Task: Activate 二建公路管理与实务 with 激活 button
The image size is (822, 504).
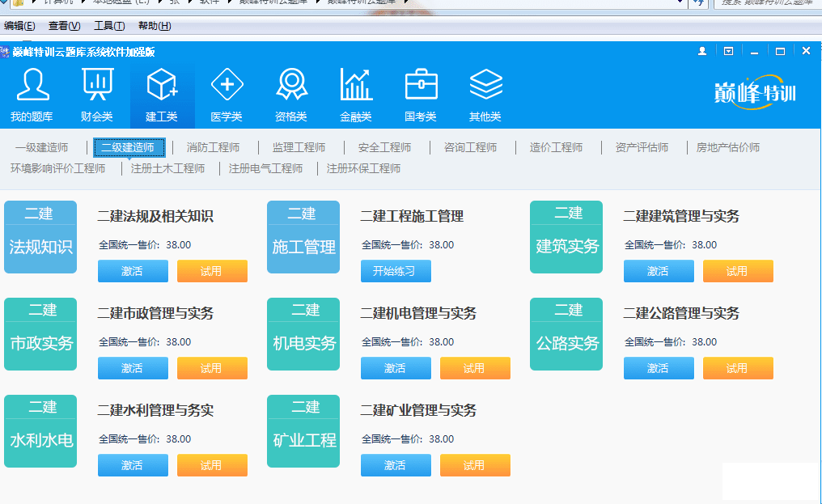Action: [659, 368]
